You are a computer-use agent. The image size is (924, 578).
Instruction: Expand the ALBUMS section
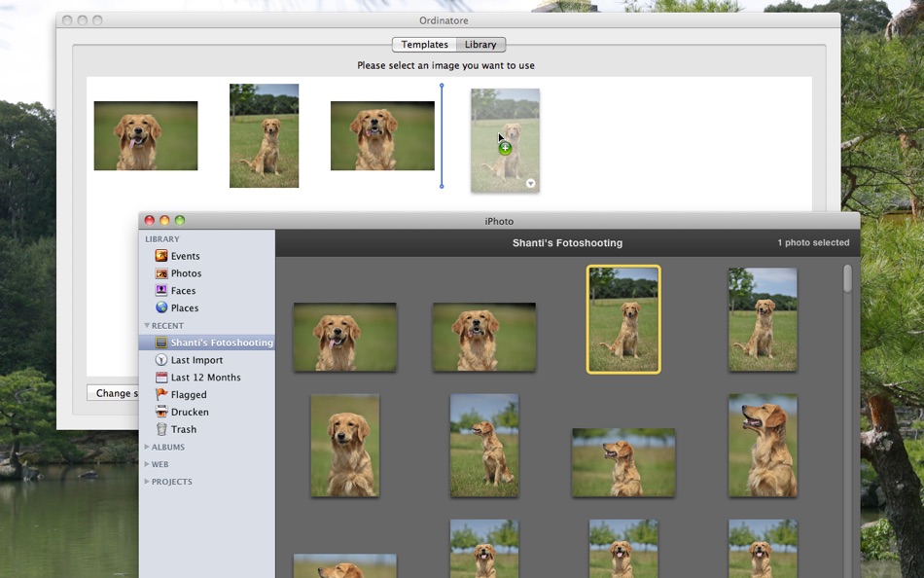click(147, 447)
